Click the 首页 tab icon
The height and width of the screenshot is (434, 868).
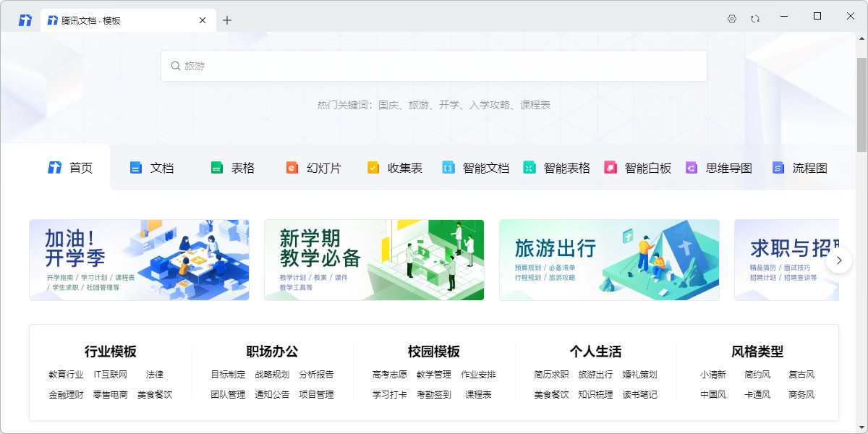pos(55,168)
